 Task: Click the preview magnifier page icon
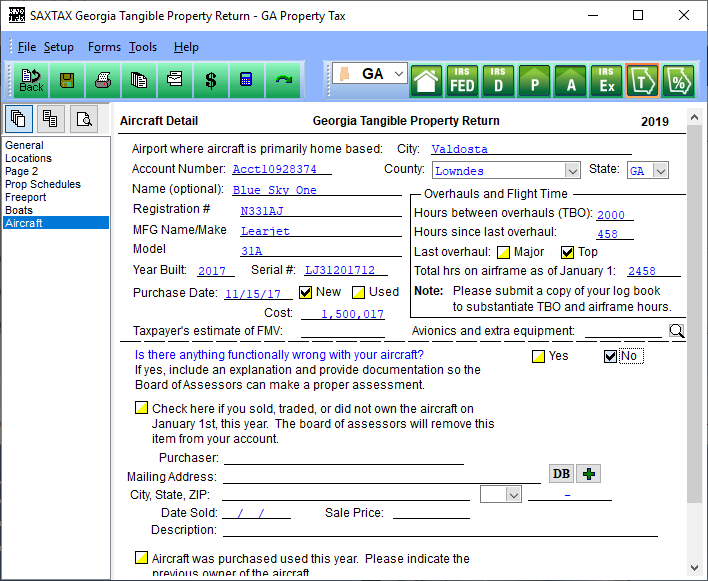84,119
